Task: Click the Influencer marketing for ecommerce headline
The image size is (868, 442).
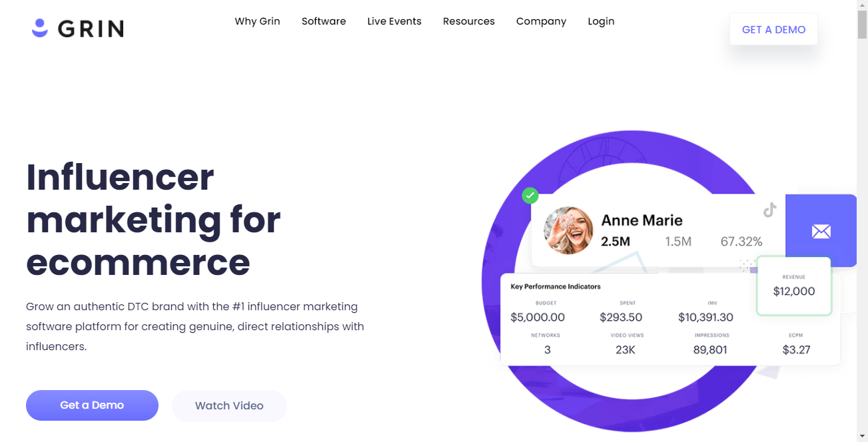Action: pyautogui.click(x=153, y=220)
